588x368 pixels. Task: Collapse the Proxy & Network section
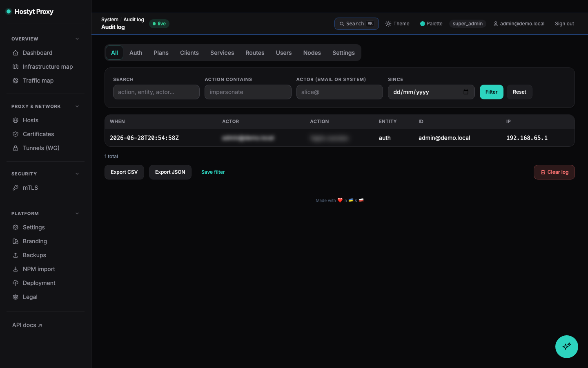click(x=77, y=106)
